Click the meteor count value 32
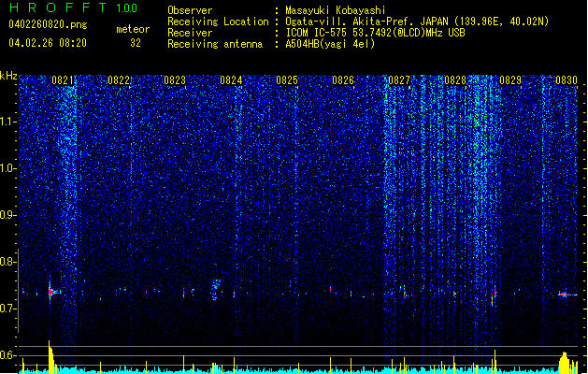The image size is (588, 374). point(136,43)
